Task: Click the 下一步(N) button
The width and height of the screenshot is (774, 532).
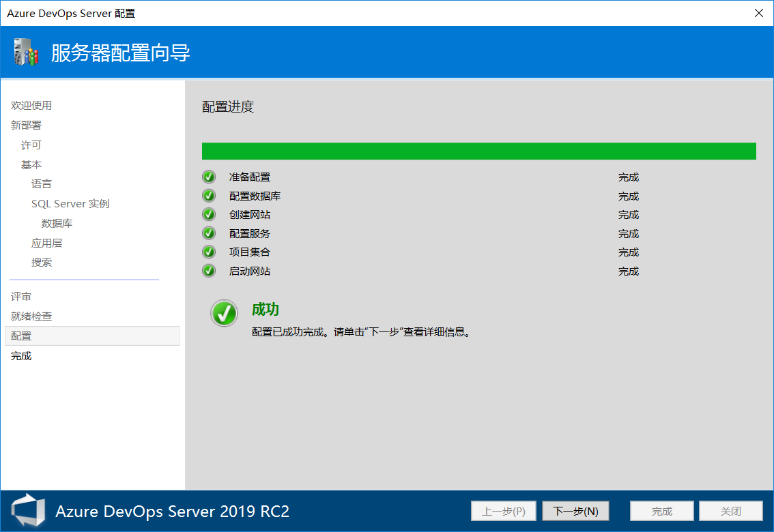Action: pos(575,510)
